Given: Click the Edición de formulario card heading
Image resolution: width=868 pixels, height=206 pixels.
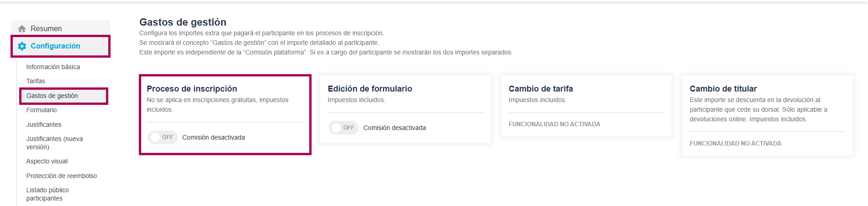Looking at the screenshot, I should 370,89.
